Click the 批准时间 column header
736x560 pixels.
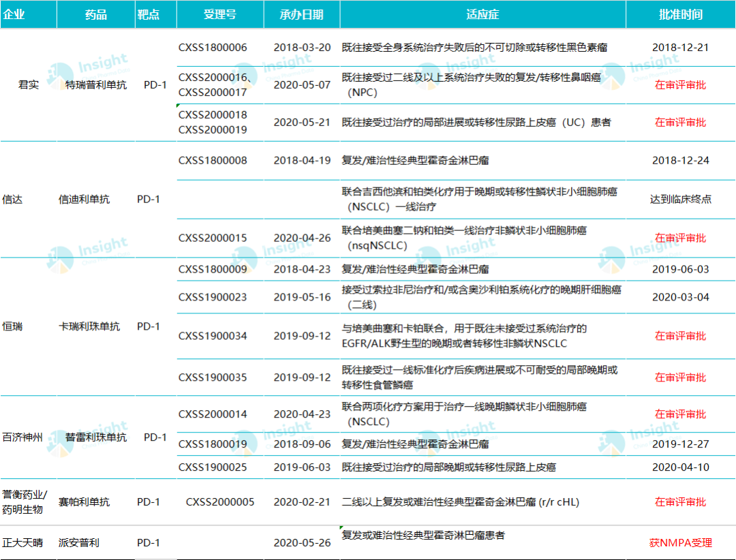[681, 14]
